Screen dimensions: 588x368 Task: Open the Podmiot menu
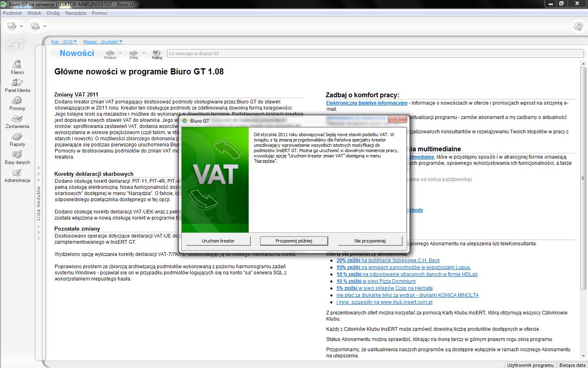[x=12, y=13]
